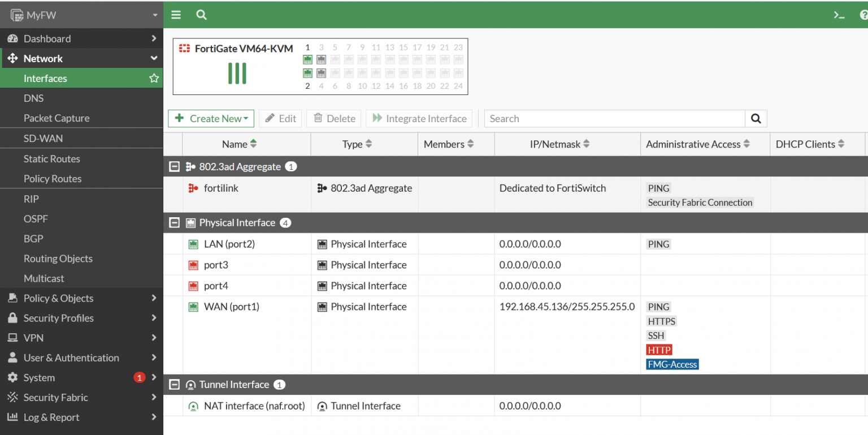Click the hamburger menu icon in the green bar
Image resolution: width=868 pixels, height=435 pixels.
pyautogui.click(x=176, y=14)
